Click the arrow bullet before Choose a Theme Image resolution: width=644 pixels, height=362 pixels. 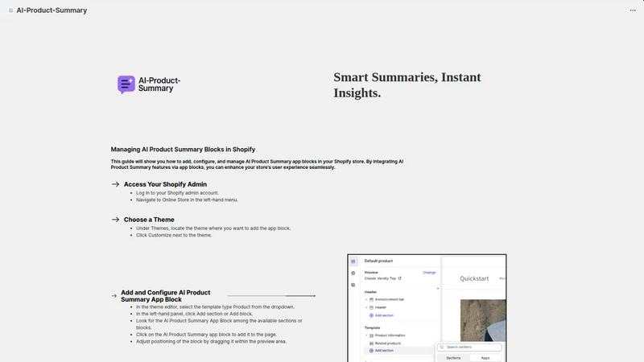[115, 220]
